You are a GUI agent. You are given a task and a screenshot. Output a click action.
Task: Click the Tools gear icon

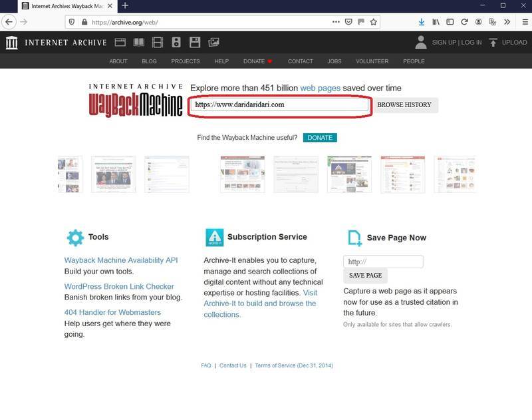click(x=75, y=238)
